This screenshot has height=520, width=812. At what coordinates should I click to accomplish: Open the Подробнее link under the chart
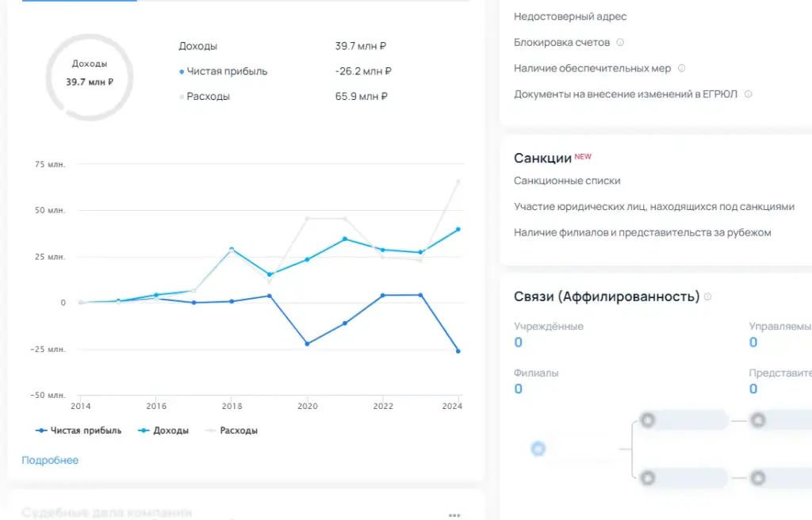50,460
